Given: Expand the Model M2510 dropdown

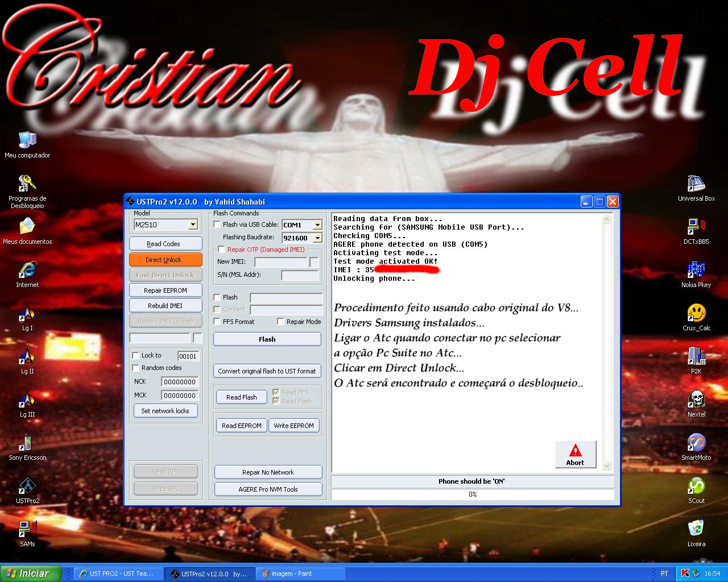Looking at the screenshot, I should 193,225.
